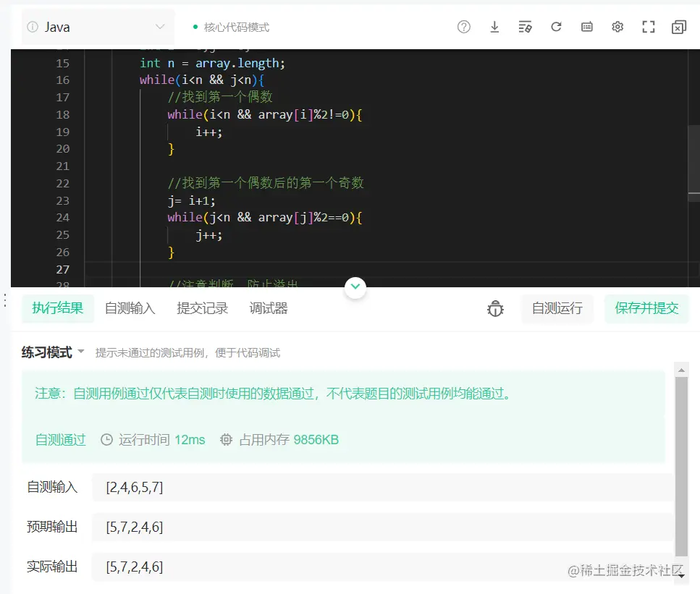Open the Java language dropdown
This screenshot has width=700, height=594.
[98, 27]
